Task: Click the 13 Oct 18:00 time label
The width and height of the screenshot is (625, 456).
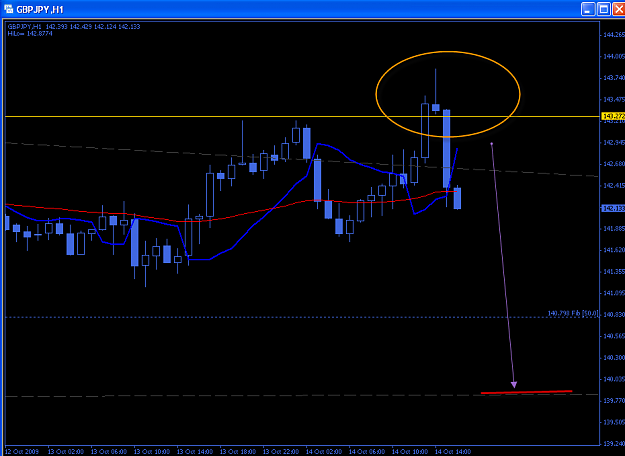Action: [x=238, y=452]
